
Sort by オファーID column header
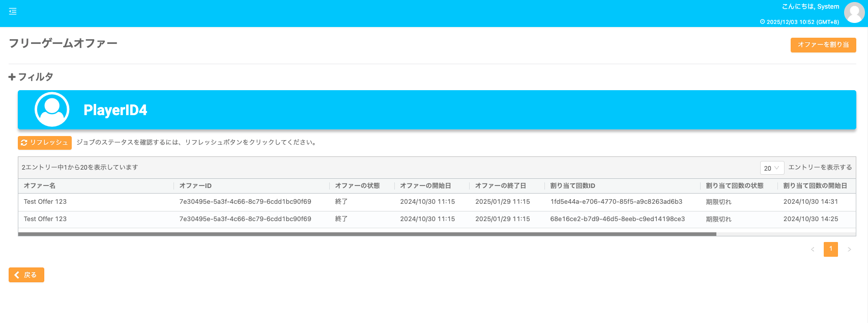tap(195, 186)
